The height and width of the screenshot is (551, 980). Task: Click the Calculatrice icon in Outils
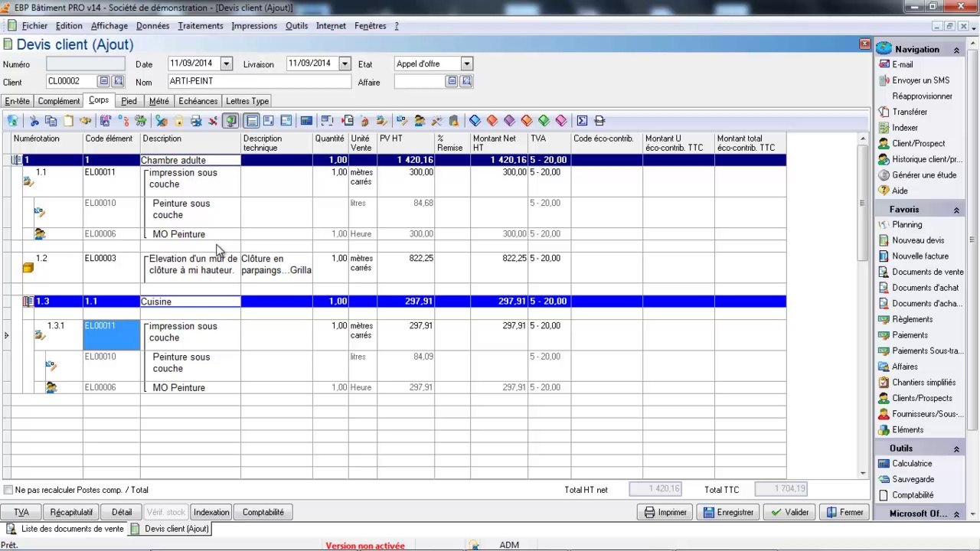884,464
